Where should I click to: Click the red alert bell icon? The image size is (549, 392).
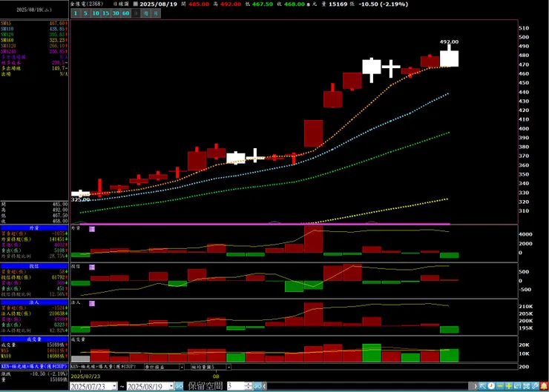[x=544, y=386]
